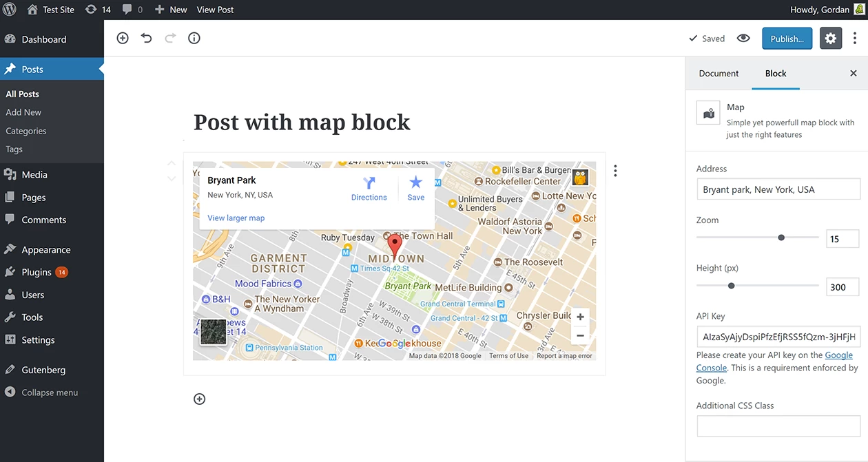The height and width of the screenshot is (462, 868).
Task: Click the owl icon on map
Action: (x=580, y=177)
